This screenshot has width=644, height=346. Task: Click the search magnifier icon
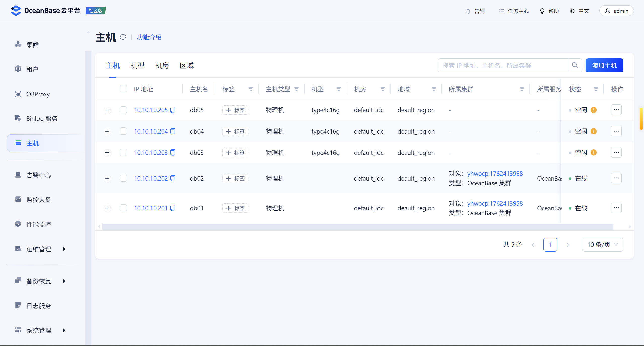575,65
